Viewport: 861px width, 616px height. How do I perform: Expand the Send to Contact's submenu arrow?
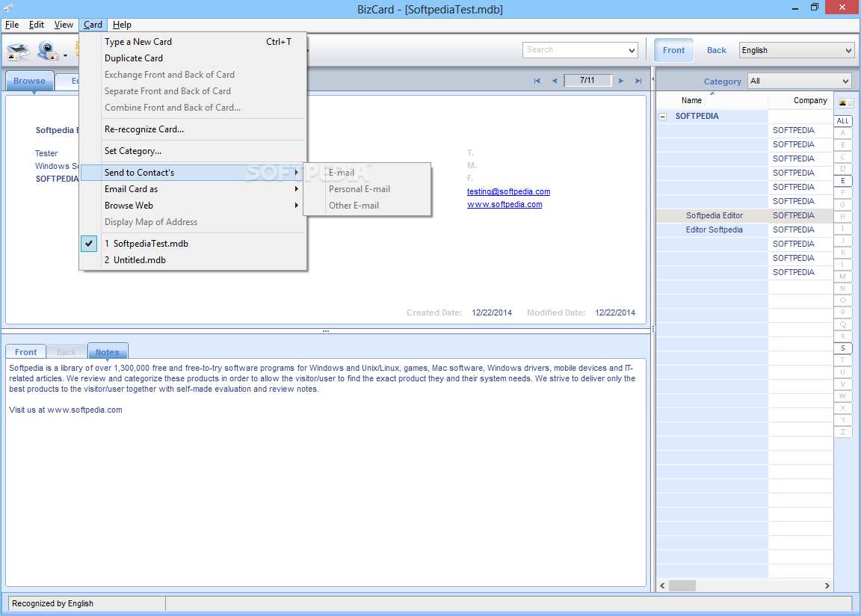pyautogui.click(x=297, y=173)
